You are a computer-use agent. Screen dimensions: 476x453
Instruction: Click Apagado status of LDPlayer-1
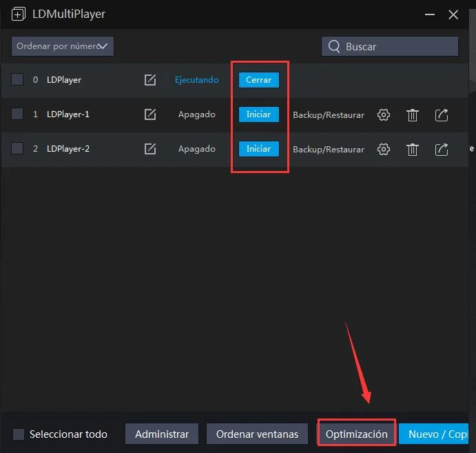[197, 114]
